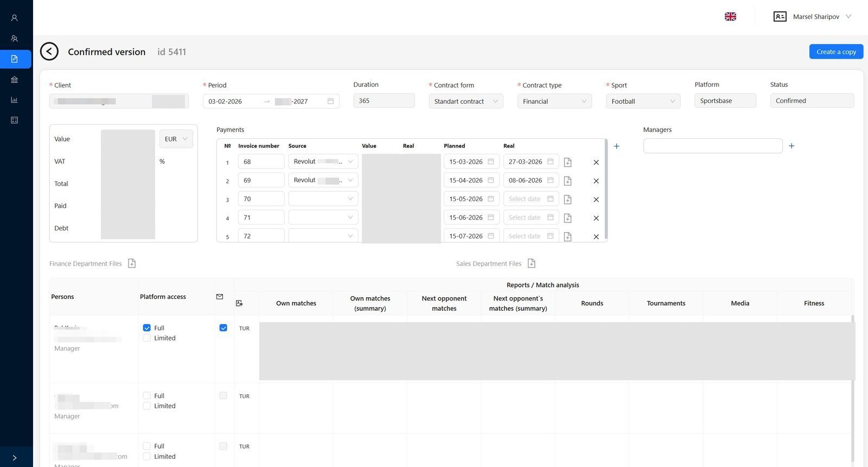Open the bank building sidebar icon
Image resolution: width=868 pixels, height=467 pixels.
(15, 79)
